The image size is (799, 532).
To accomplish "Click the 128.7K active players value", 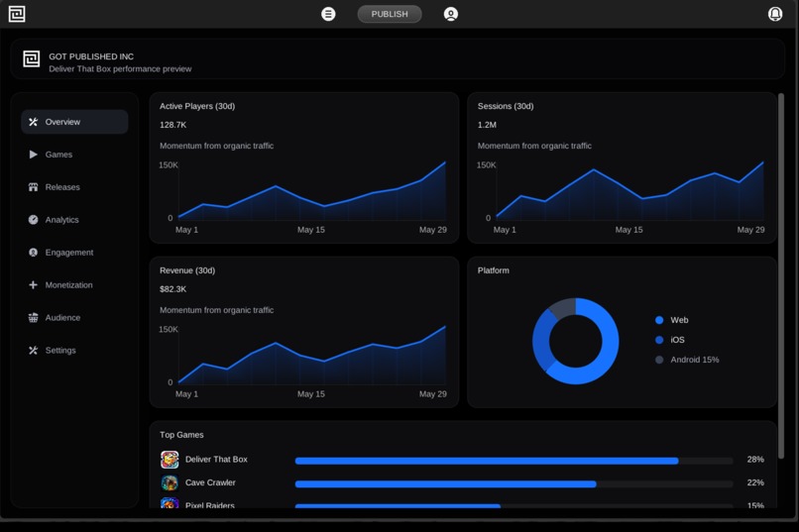I will (x=172, y=125).
